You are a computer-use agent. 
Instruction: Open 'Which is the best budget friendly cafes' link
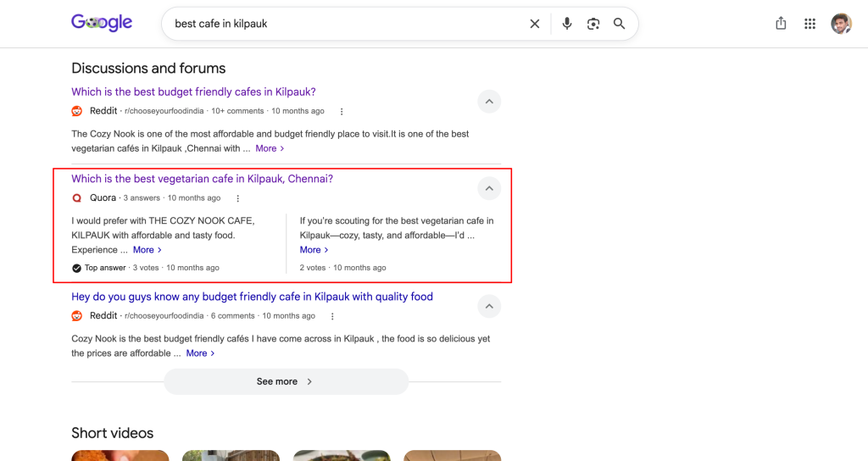[x=194, y=92]
